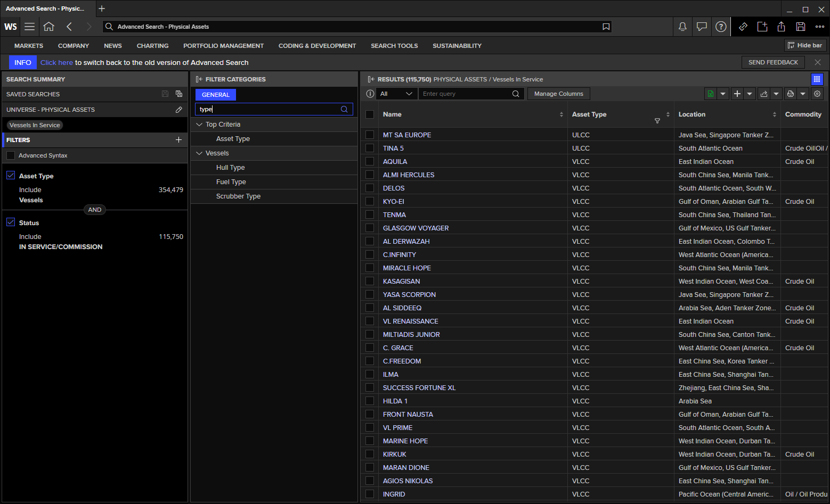Viewport: 830px width, 504px height.
Task: Follow the 'Click here' old version link
Action: 56,62
